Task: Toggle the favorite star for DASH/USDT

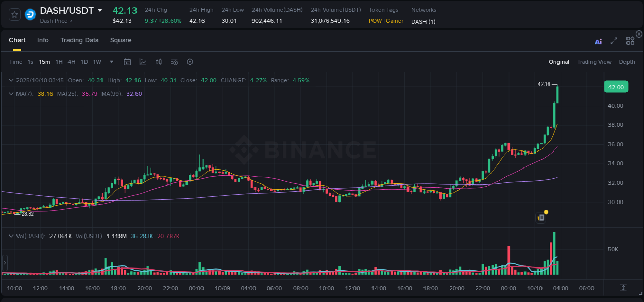Action: point(14,14)
